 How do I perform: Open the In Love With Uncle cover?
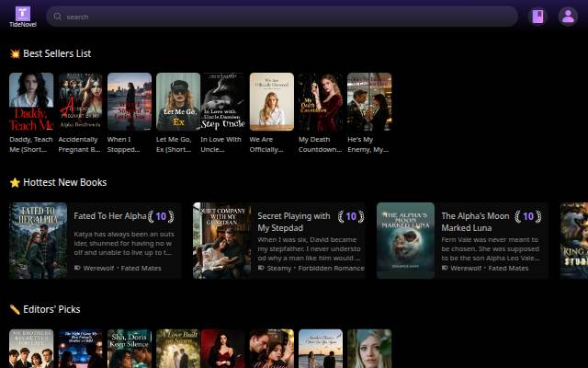[x=222, y=102]
